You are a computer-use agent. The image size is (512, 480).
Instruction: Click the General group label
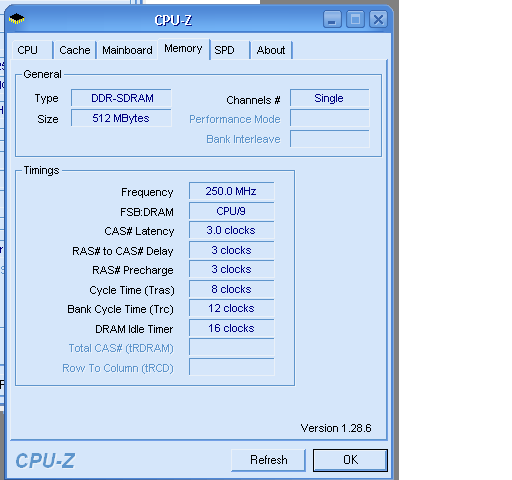[x=42, y=74]
